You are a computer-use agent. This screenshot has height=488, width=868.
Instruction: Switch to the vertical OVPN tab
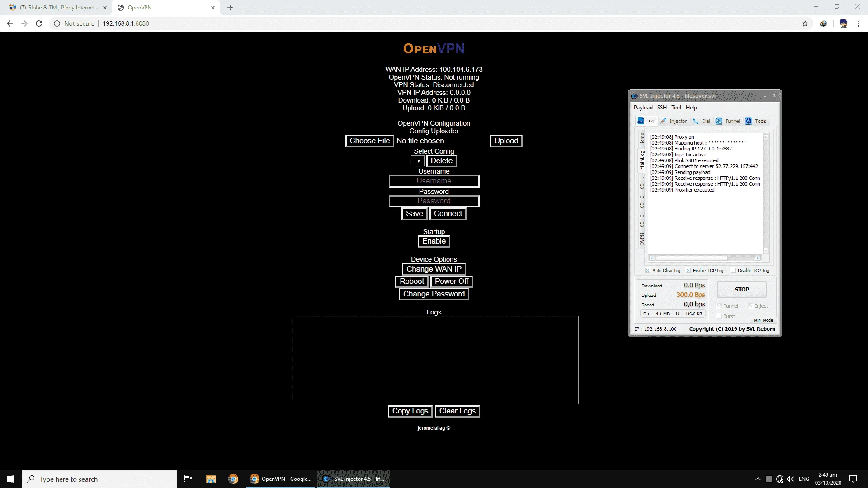642,239
